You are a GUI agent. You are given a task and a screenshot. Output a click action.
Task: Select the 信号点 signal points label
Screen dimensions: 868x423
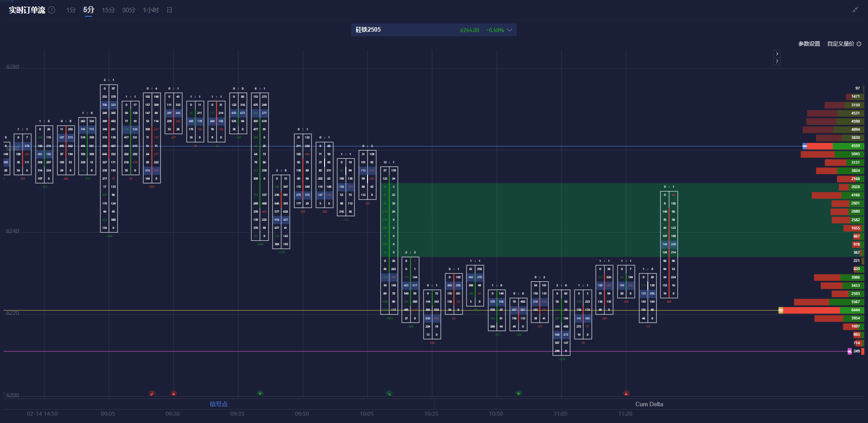(218, 404)
